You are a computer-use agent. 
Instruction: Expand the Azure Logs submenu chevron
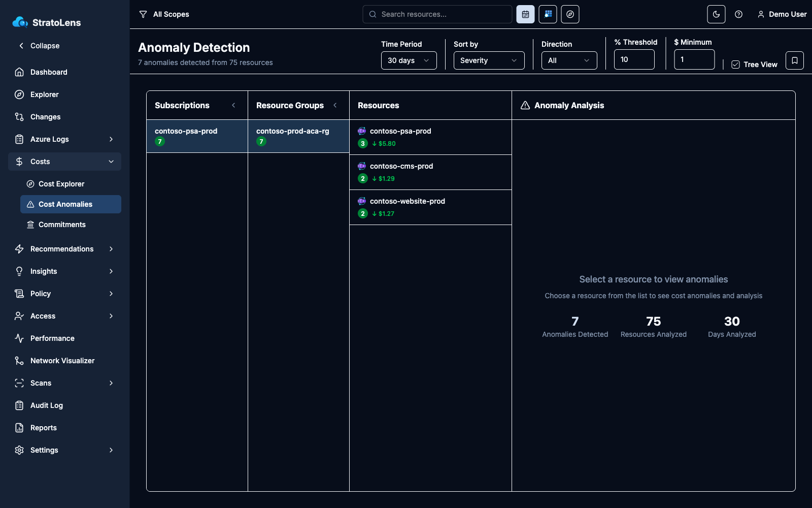(x=111, y=139)
